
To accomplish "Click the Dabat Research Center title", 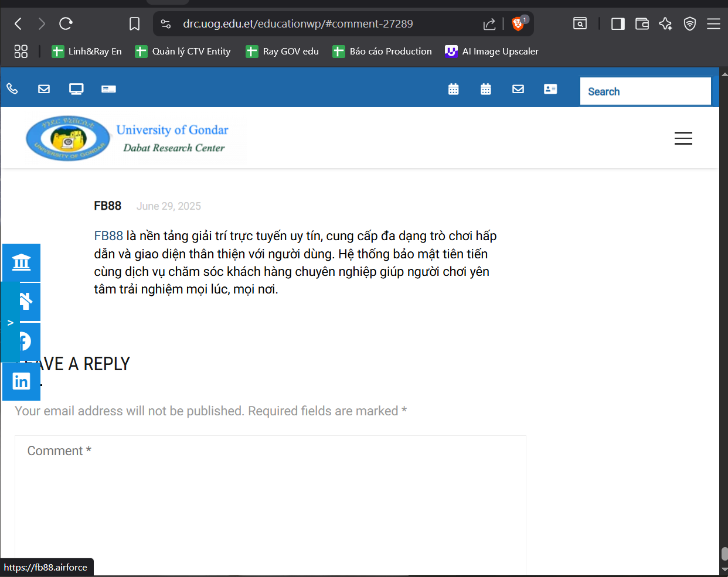I will coord(174,148).
